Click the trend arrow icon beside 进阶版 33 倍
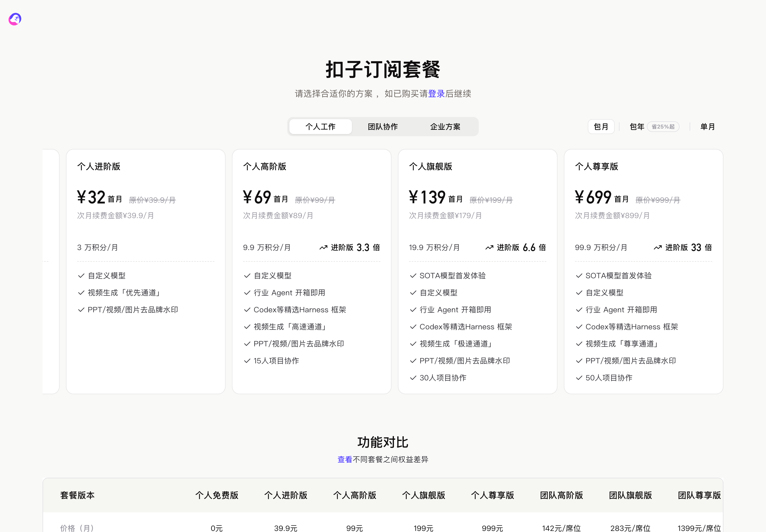Image resolution: width=766 pixels, height=532 pixels. [658, 248]
